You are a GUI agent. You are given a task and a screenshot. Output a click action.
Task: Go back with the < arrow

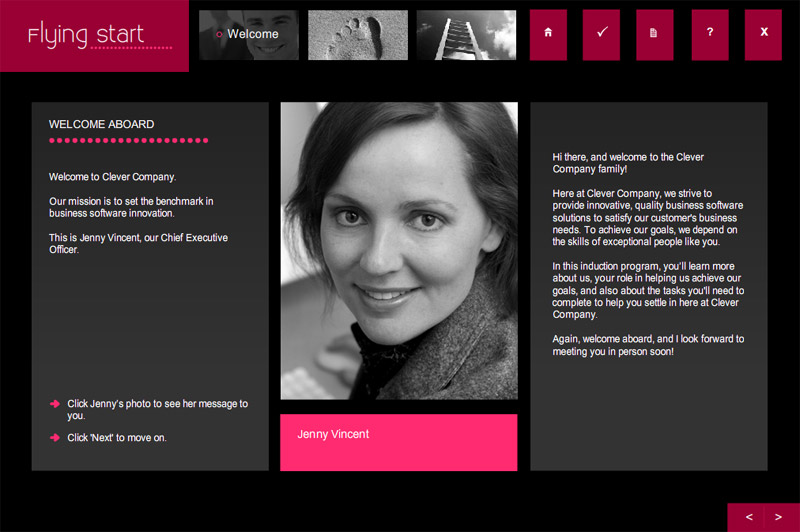[x=748, y=517]
